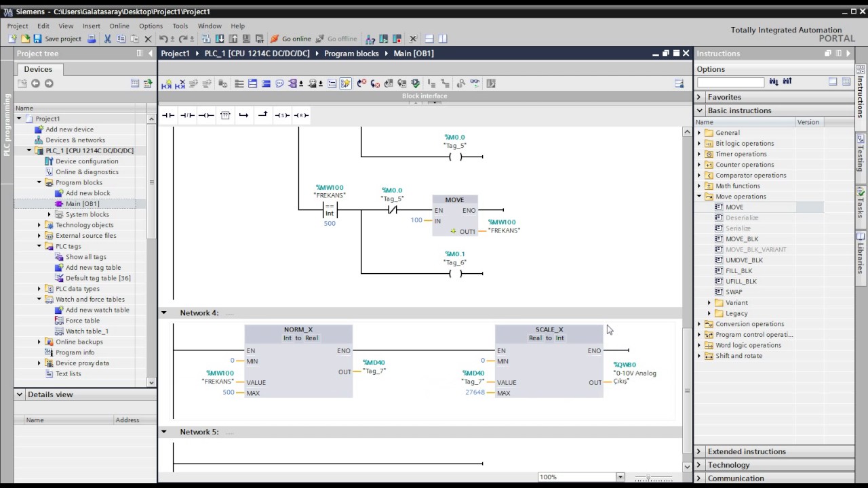Click the search up icon in Options
The width and height of the screenshot is (868, 488).
point(787,81)
